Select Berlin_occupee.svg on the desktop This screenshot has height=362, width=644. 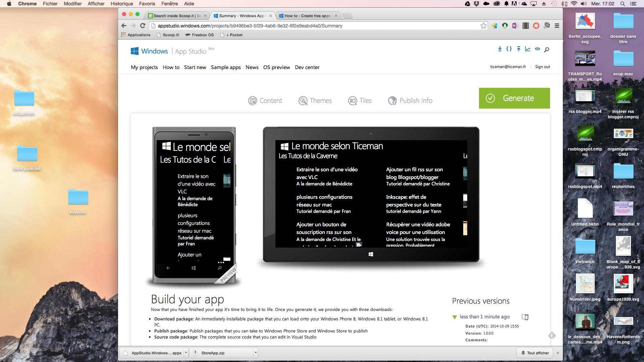click(x=585, y=28)
